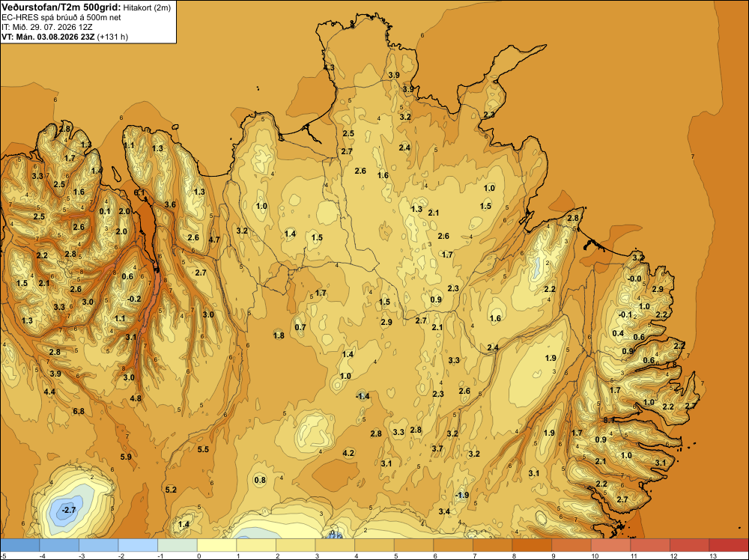Pick the pale yellow legend swatch between 0 and 1
This screenshot has width=749, height=560.
(217, 545)
